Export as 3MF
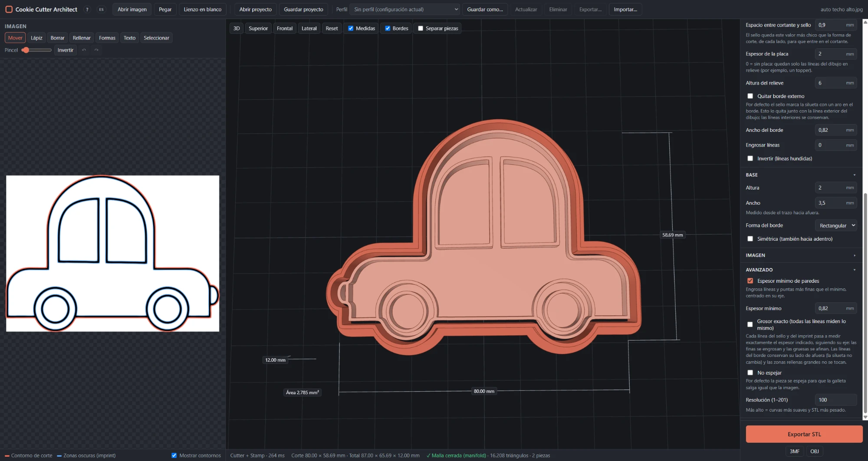The width and height of the screenshot is (868, 461). [795, 451]
